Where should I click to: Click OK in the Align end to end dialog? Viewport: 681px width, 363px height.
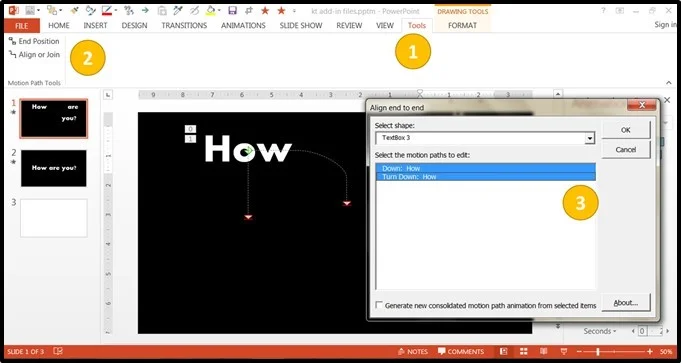(x=626, y=130)
